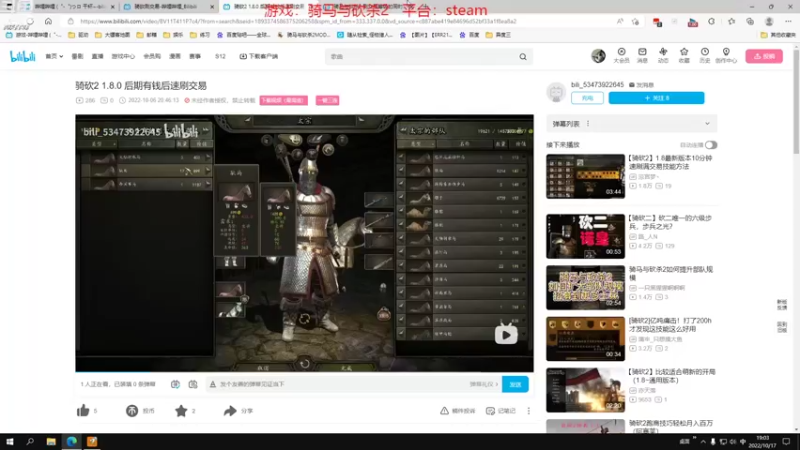Open the 大娜娜地图 bookmarks folder
The height and width of the screenshot is (450, 800).
point(113,35)
